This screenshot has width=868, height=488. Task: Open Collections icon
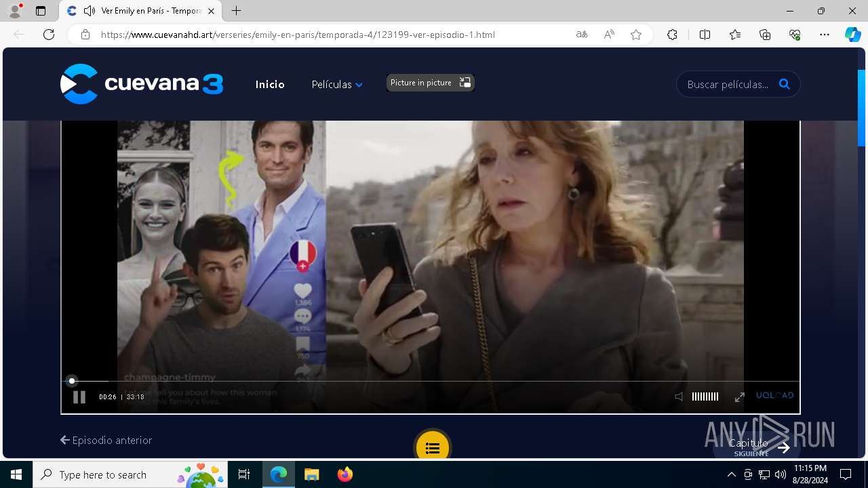[x=765, y=35]
